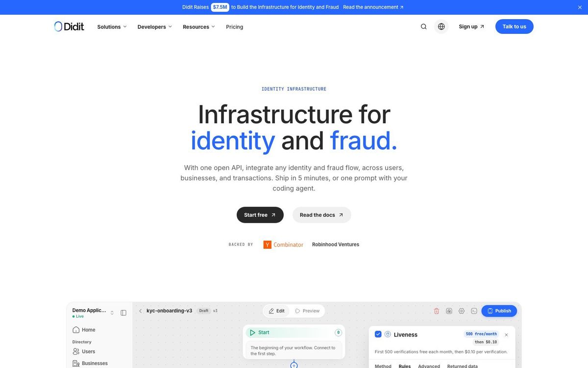
Task: Open Read the announcement link
Action: [373, 7]
